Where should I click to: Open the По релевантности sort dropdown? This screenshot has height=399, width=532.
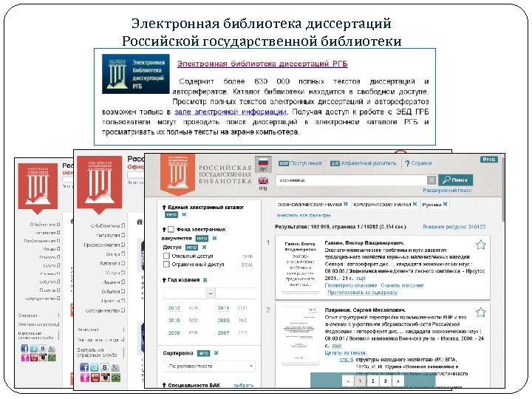[209, 366]
